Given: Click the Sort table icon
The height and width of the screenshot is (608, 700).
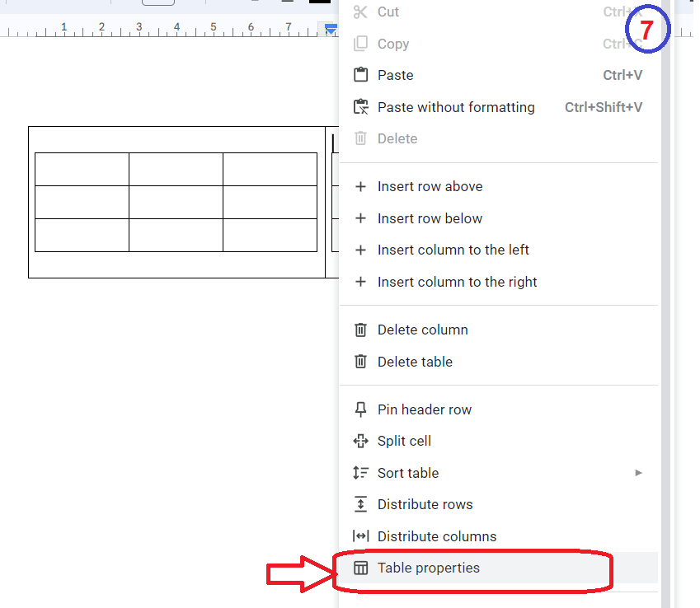Looking at the screenshot, I should [360, 473].
